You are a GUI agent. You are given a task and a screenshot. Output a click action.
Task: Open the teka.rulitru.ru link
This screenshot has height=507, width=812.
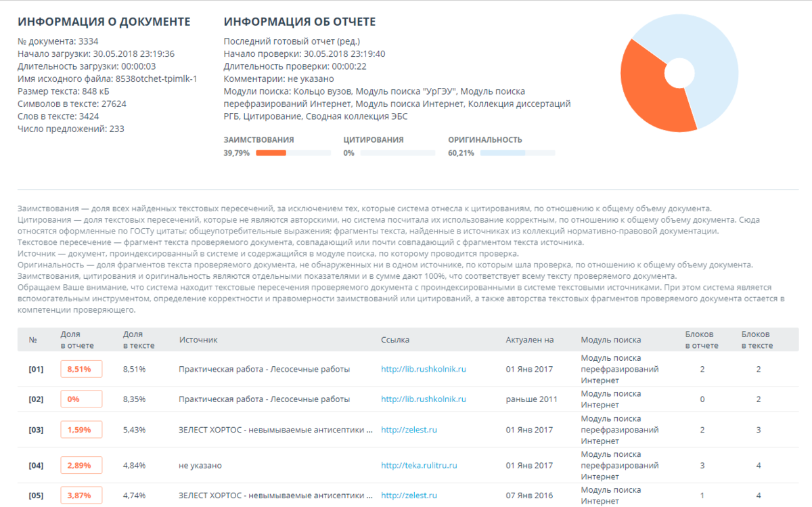click(x=420, y=465)
